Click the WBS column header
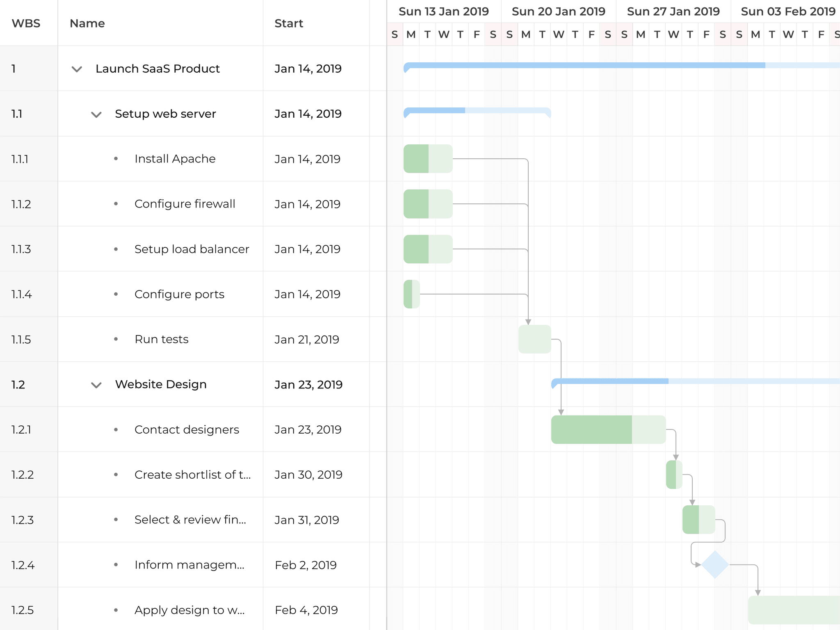840x630 pixels. [x=26, y=23]
